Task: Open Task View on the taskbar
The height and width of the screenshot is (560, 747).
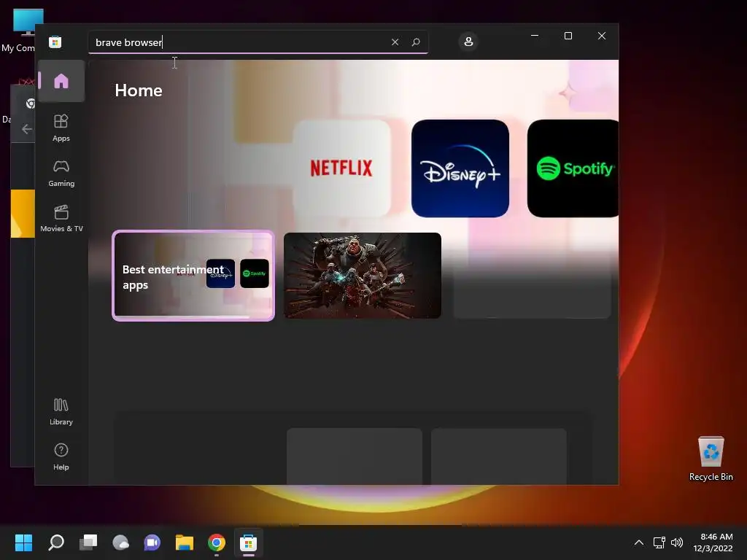Action: pos(88,542)
